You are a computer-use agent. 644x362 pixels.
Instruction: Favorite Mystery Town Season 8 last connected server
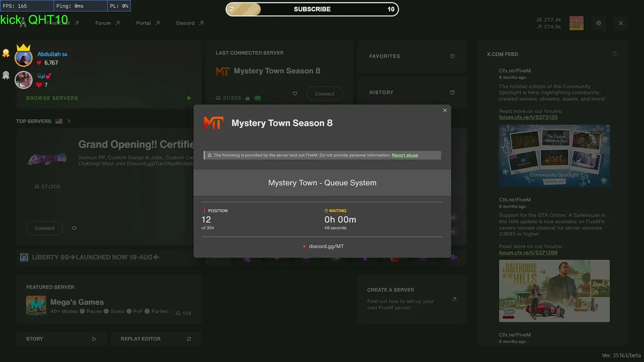[295, 94]
